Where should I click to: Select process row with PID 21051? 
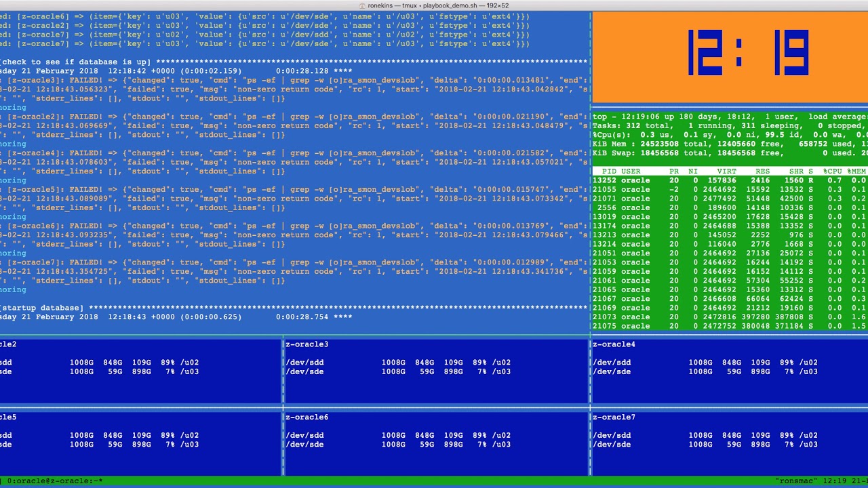click(730, 253)
